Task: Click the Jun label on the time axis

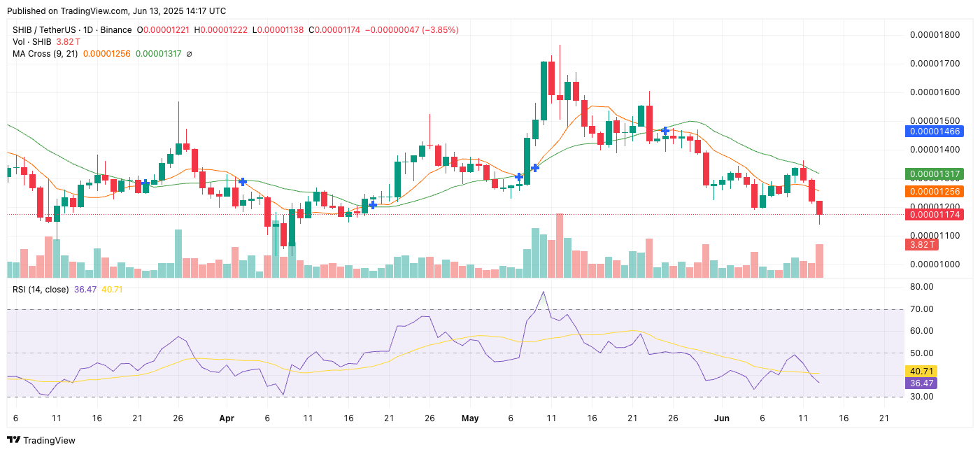Action: point(721,418)
